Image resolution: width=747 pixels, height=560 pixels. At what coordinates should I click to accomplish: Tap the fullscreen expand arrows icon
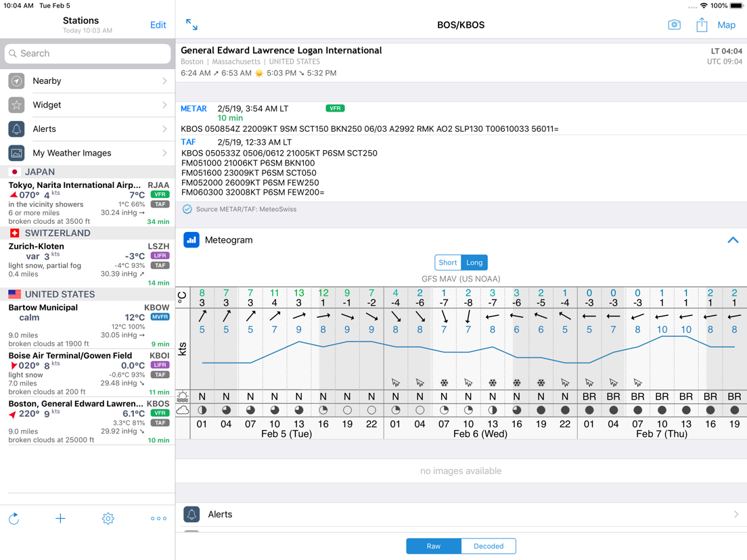click(x=191, y=24)
